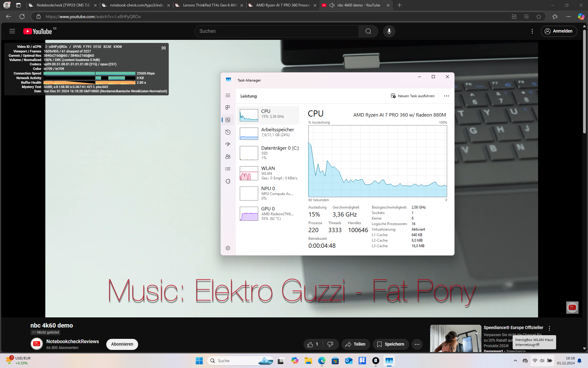Viewport: 588px width, 368px height.
Task: Click Anmelden to sign in
Action: point(559,31)
